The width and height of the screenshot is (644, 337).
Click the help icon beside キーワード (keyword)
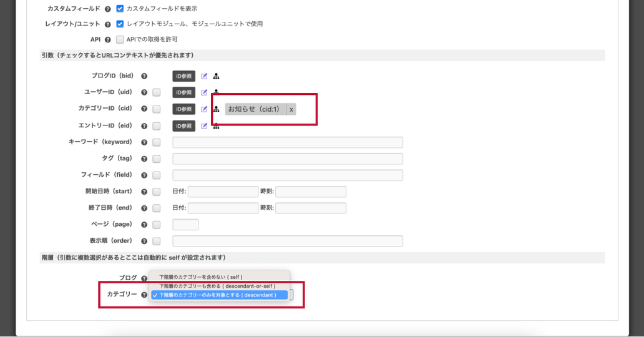pyautogui.click(x=144, y=142)
